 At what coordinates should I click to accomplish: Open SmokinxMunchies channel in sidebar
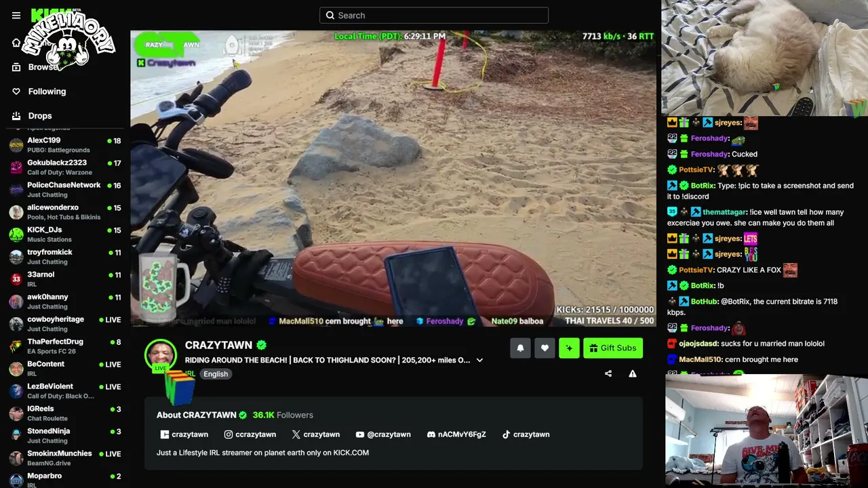(65, 457)
